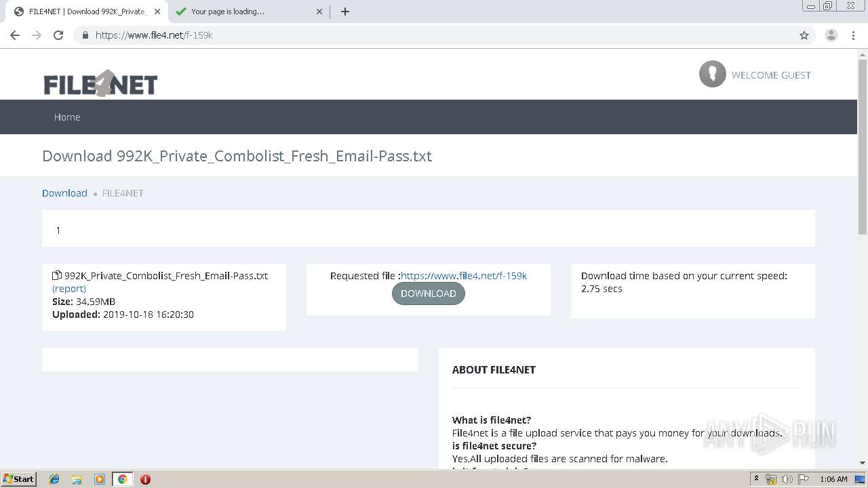Image resolution: width=868 pixels, height=488 pixels.
Task: Close the 'Your page is loading' tab
Action: 319,12
